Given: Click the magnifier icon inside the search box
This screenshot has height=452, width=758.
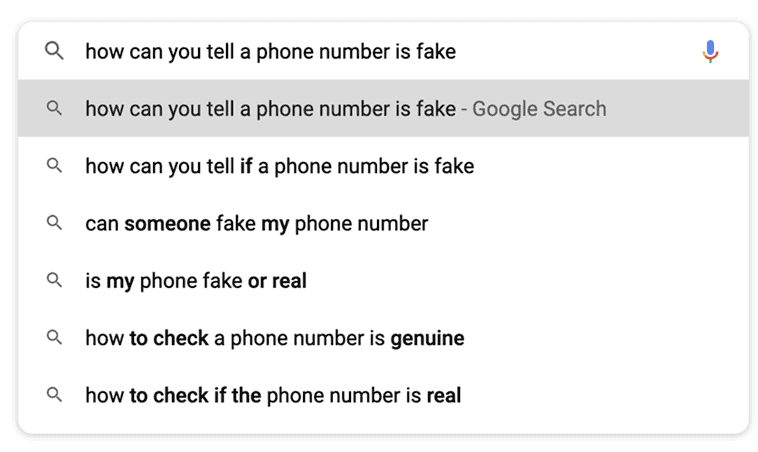Looking at the screenshot, I should coord(54,51).
